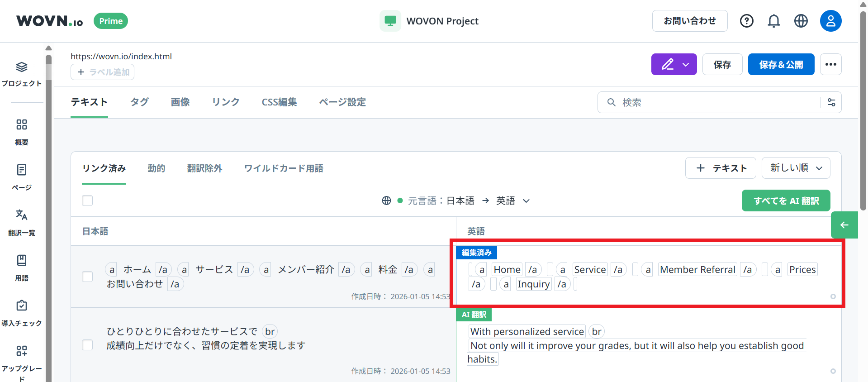Click すべてを AI 翻訳 button

coord(786,201)
